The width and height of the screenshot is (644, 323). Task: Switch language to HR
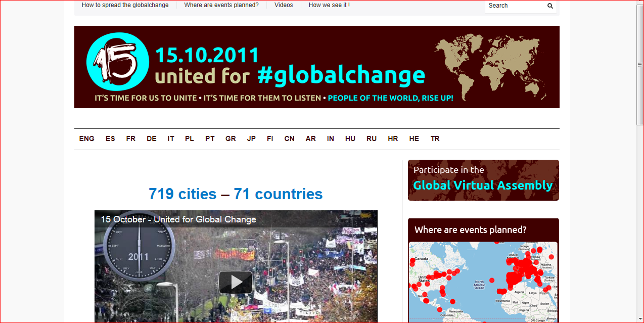[x=393, y=139]
